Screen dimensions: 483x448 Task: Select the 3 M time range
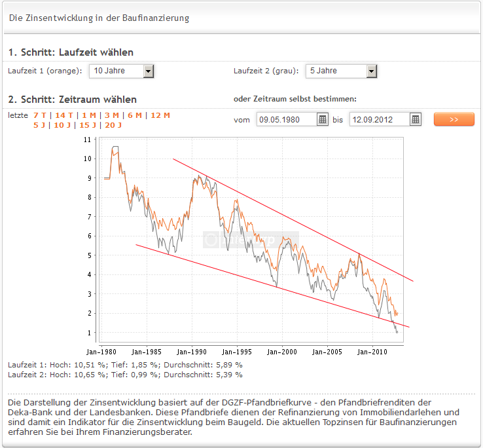pos(112,115)
